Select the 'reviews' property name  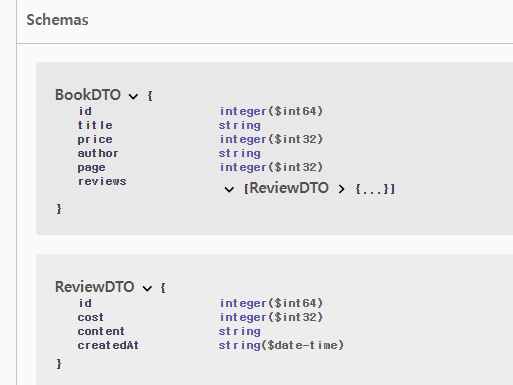coord(102,181)
